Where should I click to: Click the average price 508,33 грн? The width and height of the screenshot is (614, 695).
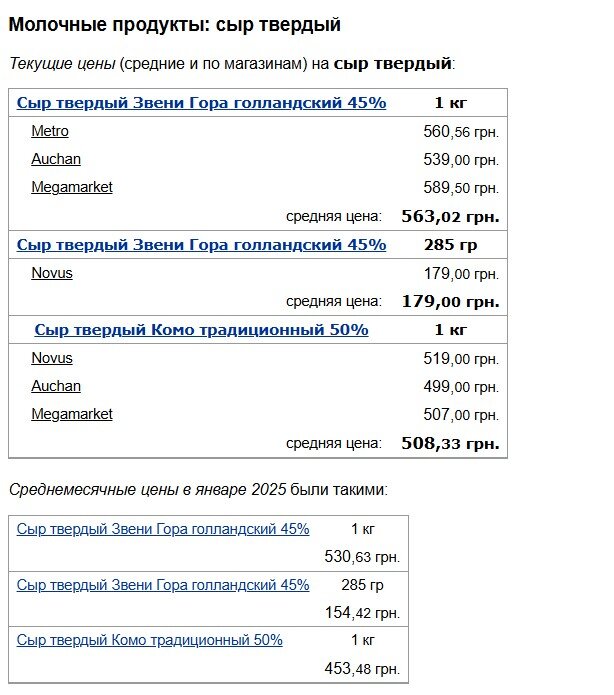[450, 443]
